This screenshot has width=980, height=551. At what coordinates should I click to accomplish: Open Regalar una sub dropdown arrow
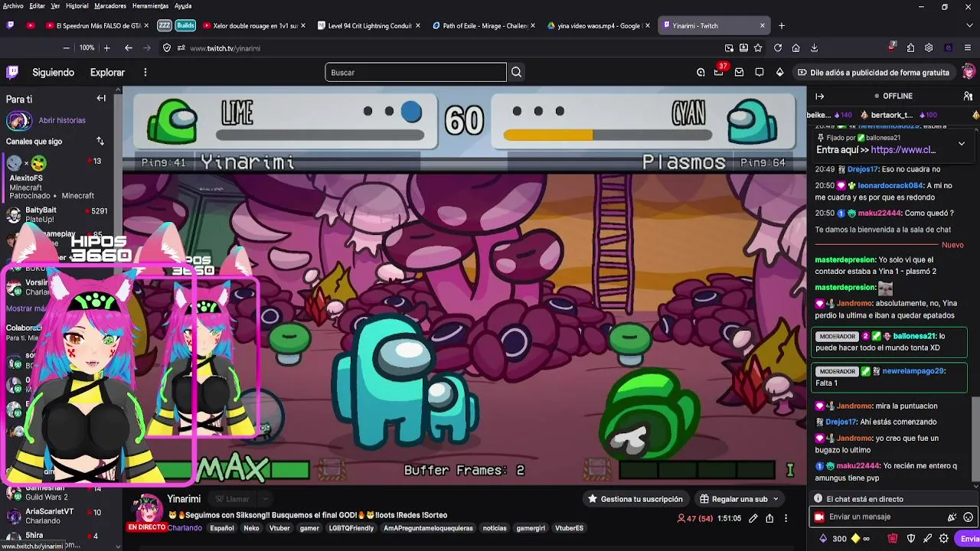pos(776,499)
